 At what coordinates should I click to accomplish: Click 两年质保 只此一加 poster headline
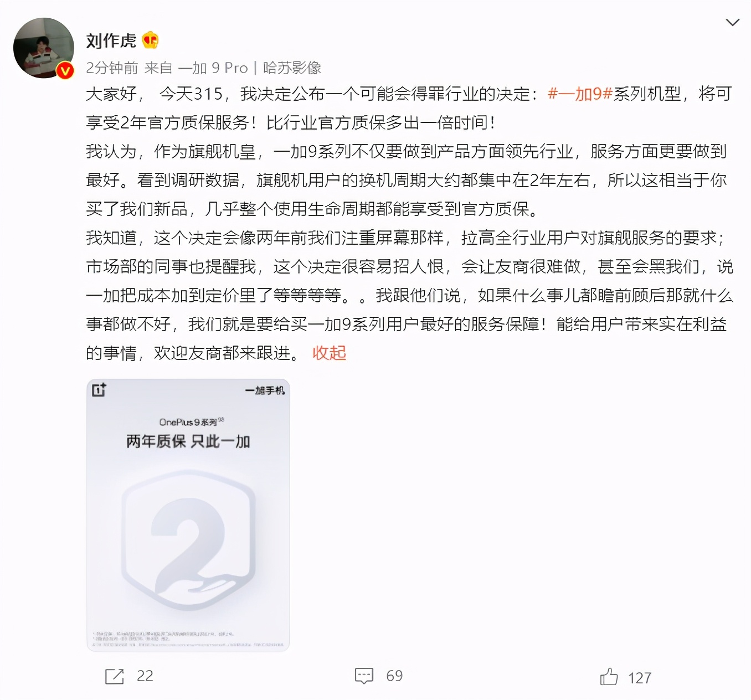click(x=188, y=441)
